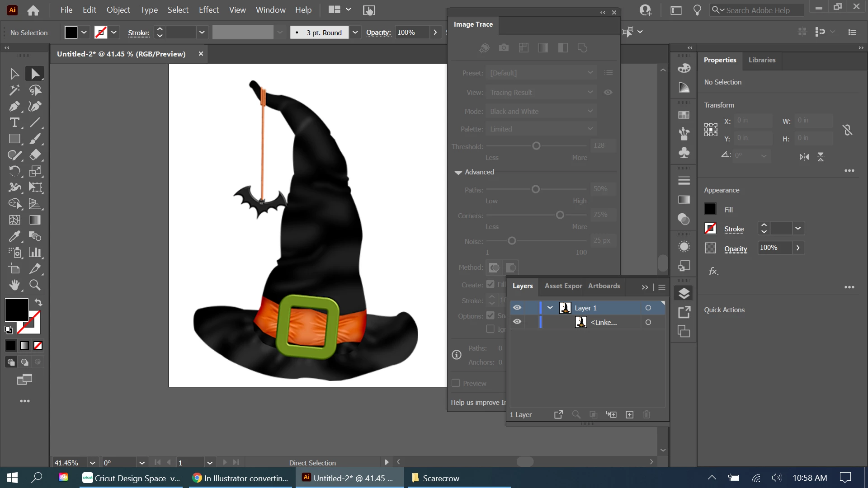Collapse the Layer 1 tree chevron

point(550,308)
